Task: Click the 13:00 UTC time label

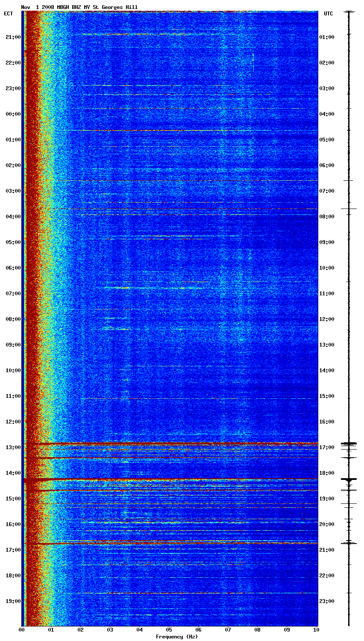Action: pos(327,345)
